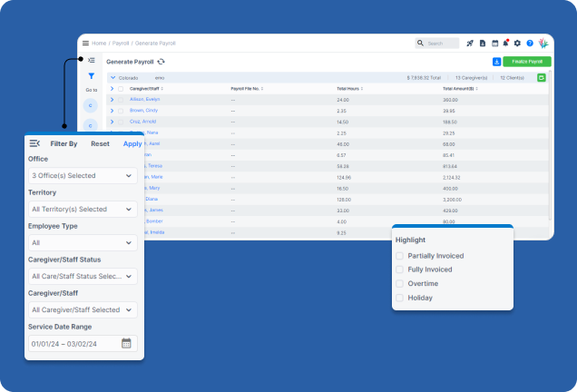Image resolution: width=577 pixels, height=392 pixels.
Task: Click the help question mark icon
Action: pos(529,43)
